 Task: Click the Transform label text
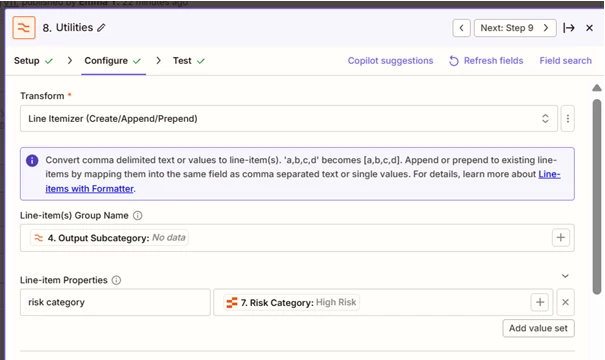pyautogui.click(x=42, y=96)
